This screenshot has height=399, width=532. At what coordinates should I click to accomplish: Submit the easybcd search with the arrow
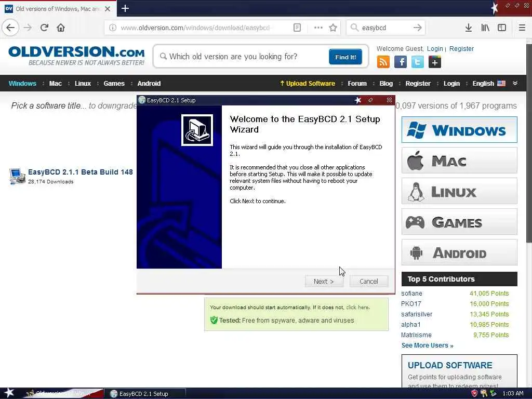pos(418,28)
